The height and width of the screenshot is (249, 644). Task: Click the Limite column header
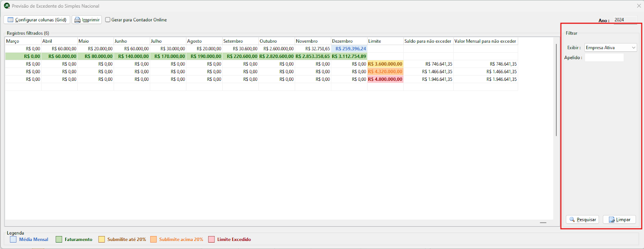pyautogui.click(x=385, y=41)
